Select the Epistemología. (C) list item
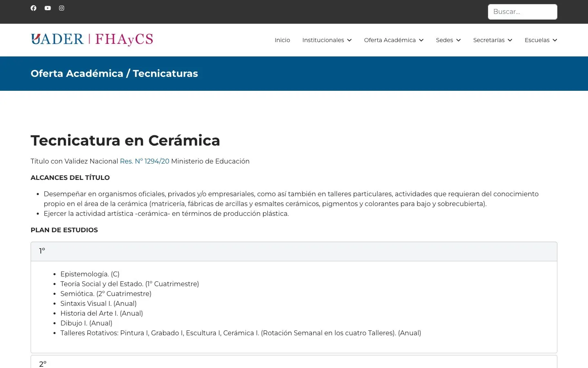 coord(90,274)
